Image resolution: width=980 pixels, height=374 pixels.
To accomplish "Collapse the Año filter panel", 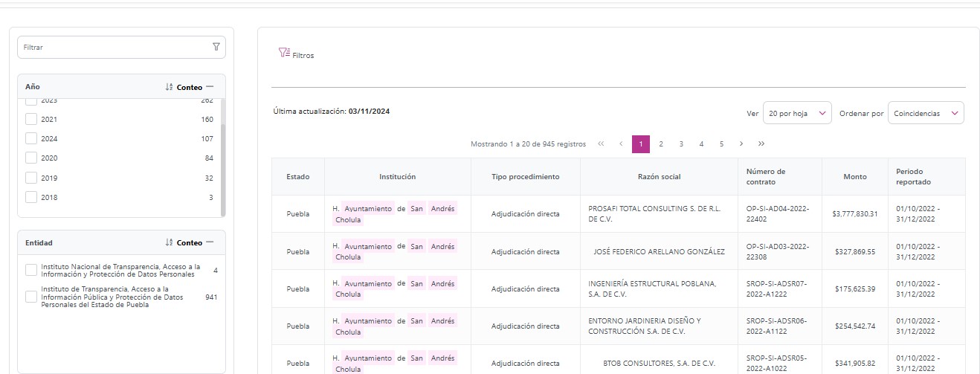I will tap(210, 87).
